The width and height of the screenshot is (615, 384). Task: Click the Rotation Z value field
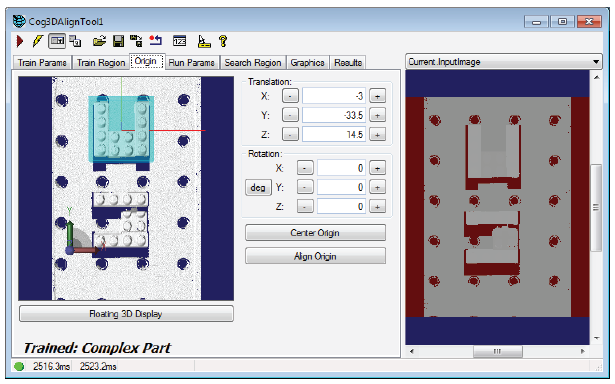click(341, 206)
